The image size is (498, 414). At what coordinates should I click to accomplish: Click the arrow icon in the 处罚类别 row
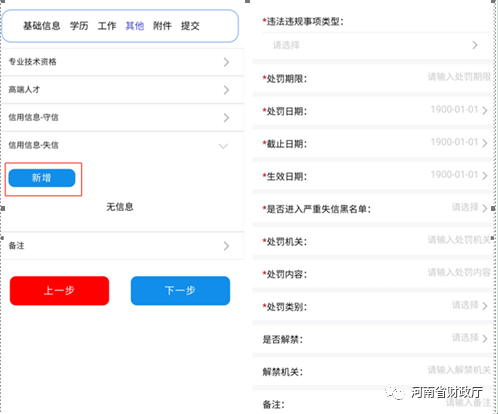click(485, 306)
